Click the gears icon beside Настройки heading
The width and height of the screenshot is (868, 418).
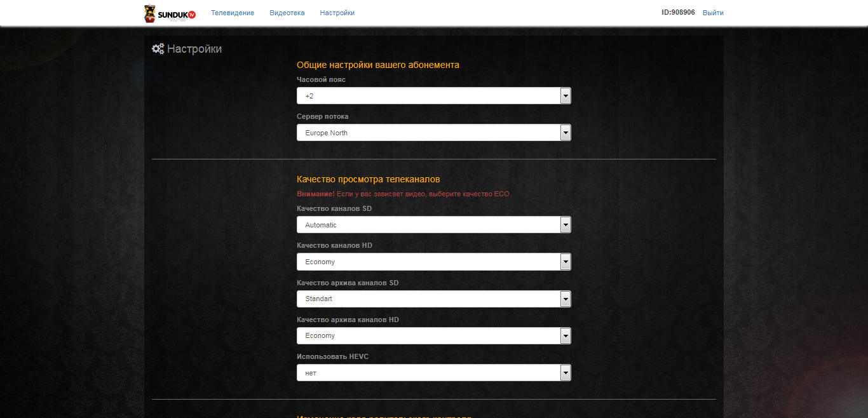(158, 49)
